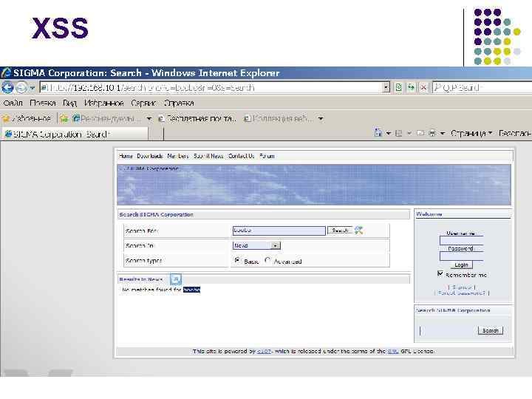Image resolution: width=532 pixels, height=399 pixels.
Task: Expand dropdown next to Рекомендуемые узлы
Action: click(149, 119)
